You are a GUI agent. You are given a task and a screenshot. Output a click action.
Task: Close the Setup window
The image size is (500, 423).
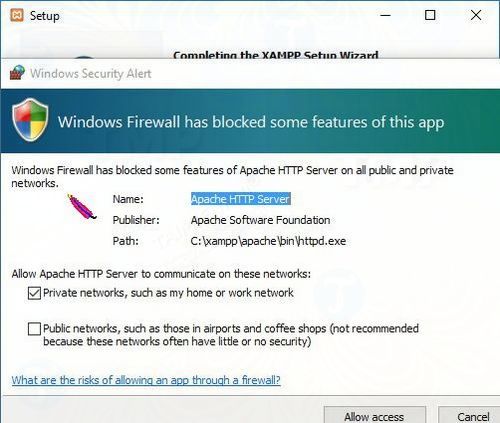[476, 15]
